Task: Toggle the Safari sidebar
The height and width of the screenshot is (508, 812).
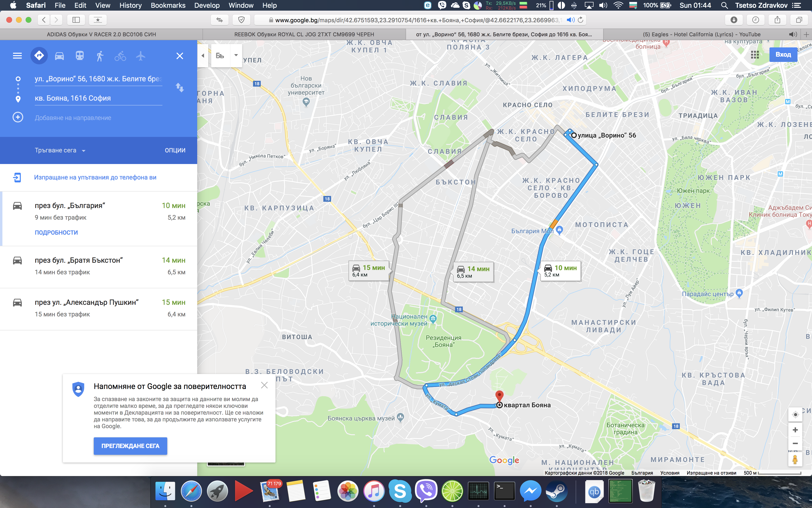Action: 76,20
